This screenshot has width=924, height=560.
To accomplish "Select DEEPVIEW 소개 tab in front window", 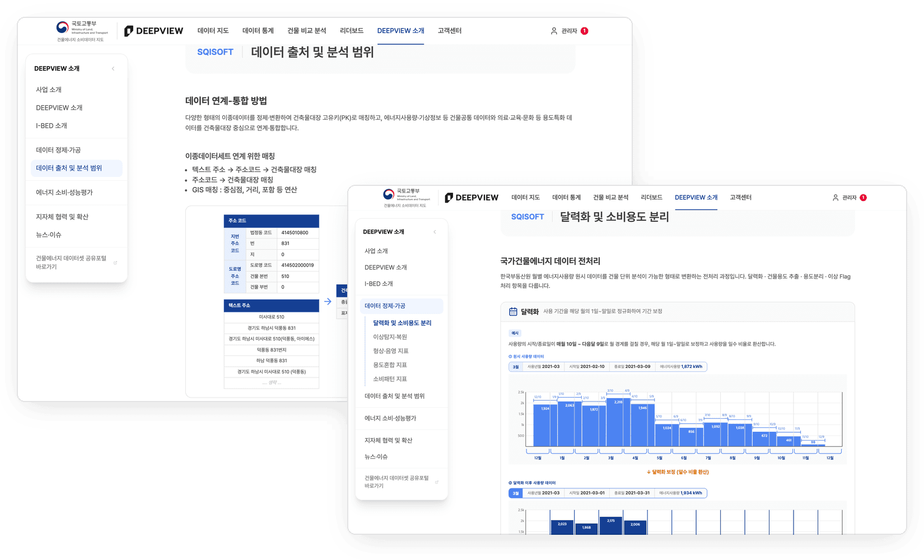I will (696, 198).
